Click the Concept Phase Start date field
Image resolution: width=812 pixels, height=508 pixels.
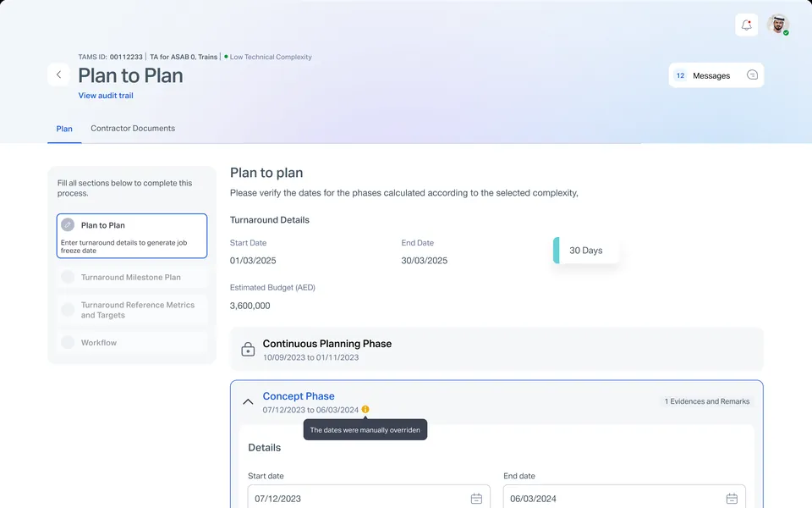click(369, 498)
